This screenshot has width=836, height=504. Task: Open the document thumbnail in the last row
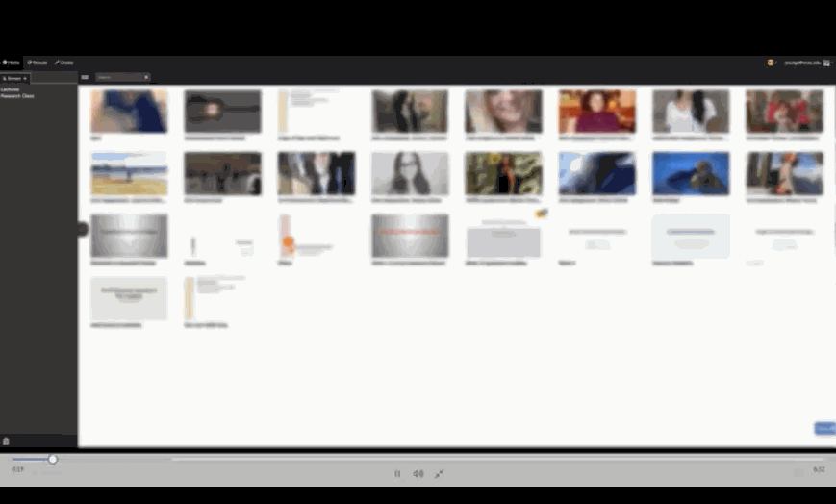[x=223, y=297]
